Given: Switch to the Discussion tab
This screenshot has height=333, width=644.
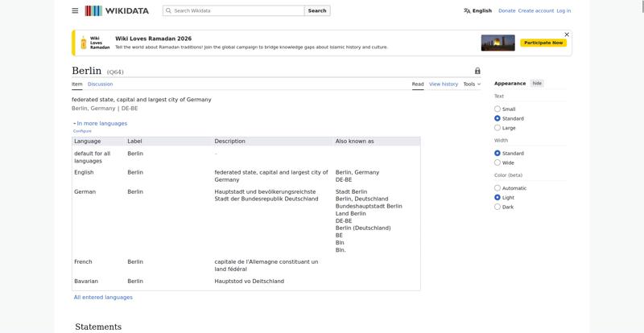Looking at the screenshot, I should coord(100,84).
